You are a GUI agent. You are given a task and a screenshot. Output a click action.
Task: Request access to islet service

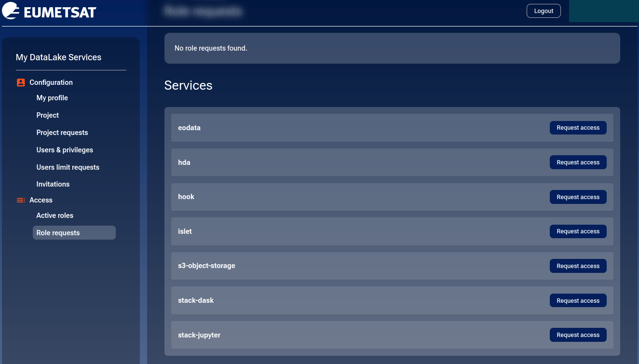coord(578,231)
